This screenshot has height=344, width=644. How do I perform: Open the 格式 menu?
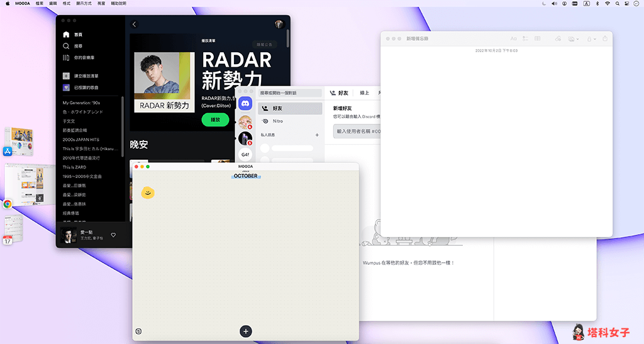pos(67,3)
